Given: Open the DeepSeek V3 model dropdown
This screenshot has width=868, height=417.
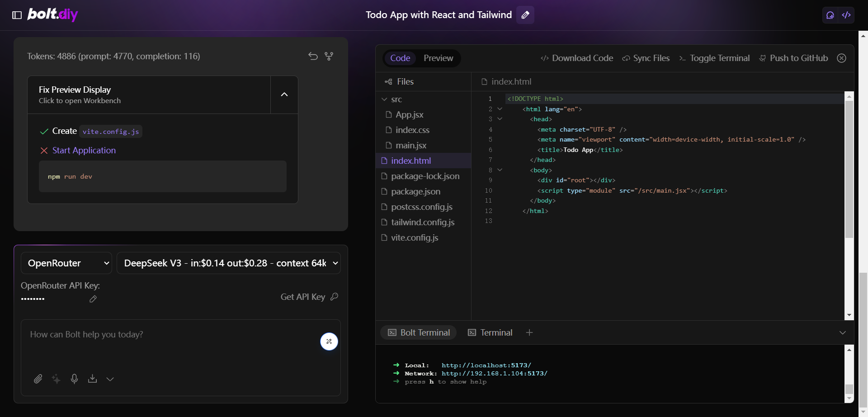Looking at the screenshot, I should [x=229, y=263].
